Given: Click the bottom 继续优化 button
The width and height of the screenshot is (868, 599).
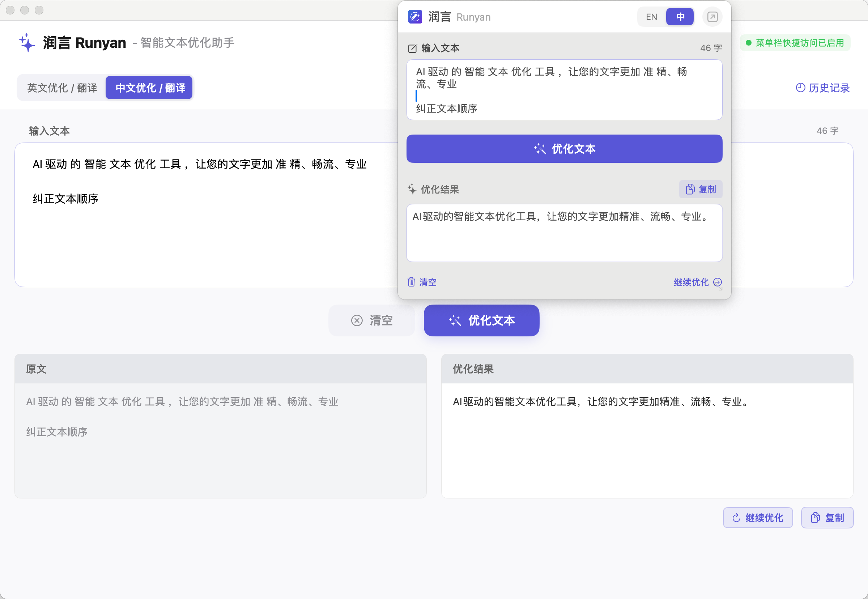Looking at the screenshot, I should click(757, 518).
